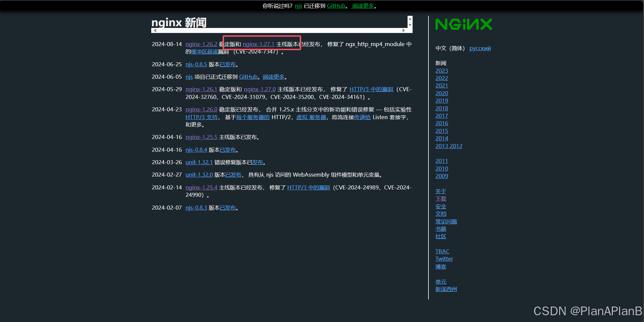
Task: Open the njs link in the top banner
Action: (x=298, y=6)
